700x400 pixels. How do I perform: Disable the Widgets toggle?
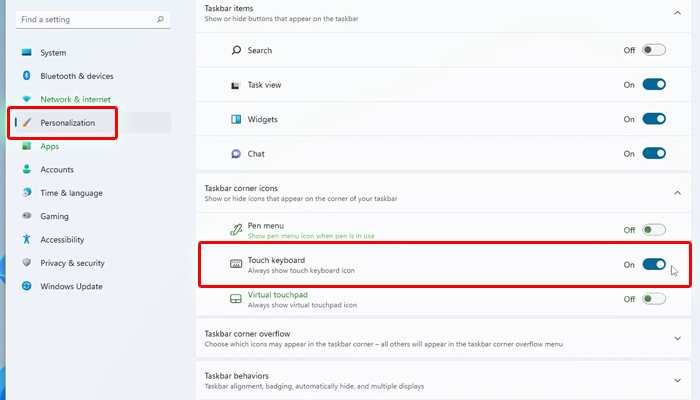pos(654,119)
